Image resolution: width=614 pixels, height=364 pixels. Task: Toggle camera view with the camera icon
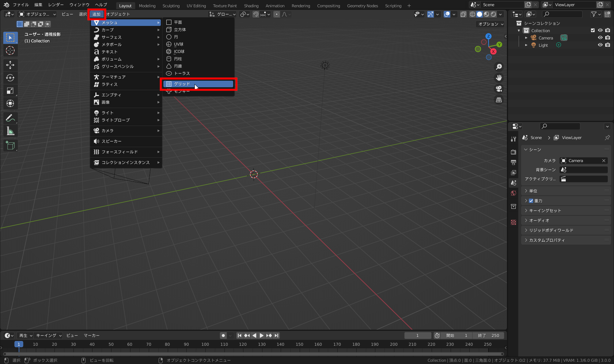[x=499, y=89]
